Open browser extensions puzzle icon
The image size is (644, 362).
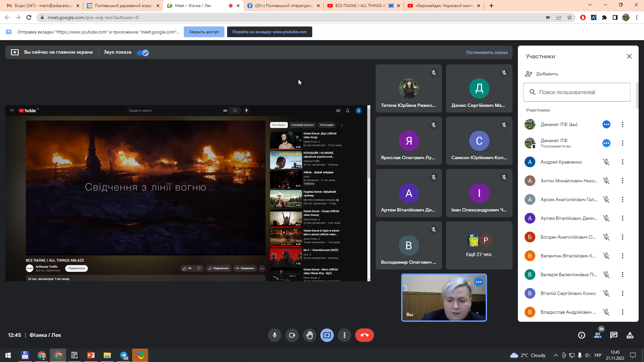(x=604, y=17)
